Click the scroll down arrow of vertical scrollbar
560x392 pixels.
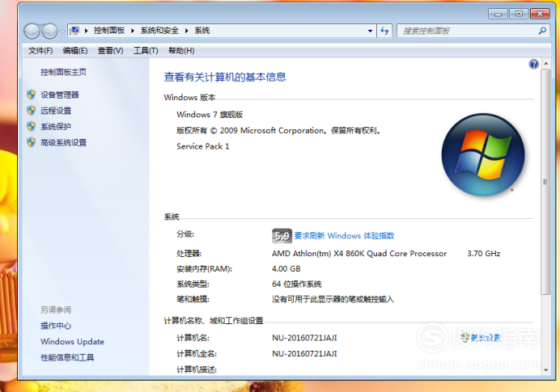click(x=545, y=370)
